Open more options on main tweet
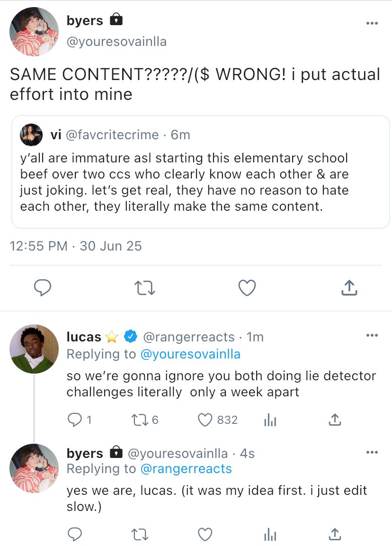The height and width of the screenshot is (546, 392). coord(372,23)
